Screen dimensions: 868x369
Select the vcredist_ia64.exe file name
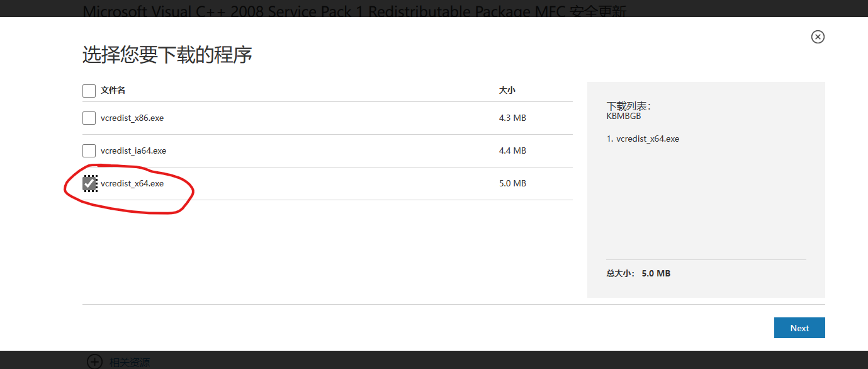pos(133,150)
